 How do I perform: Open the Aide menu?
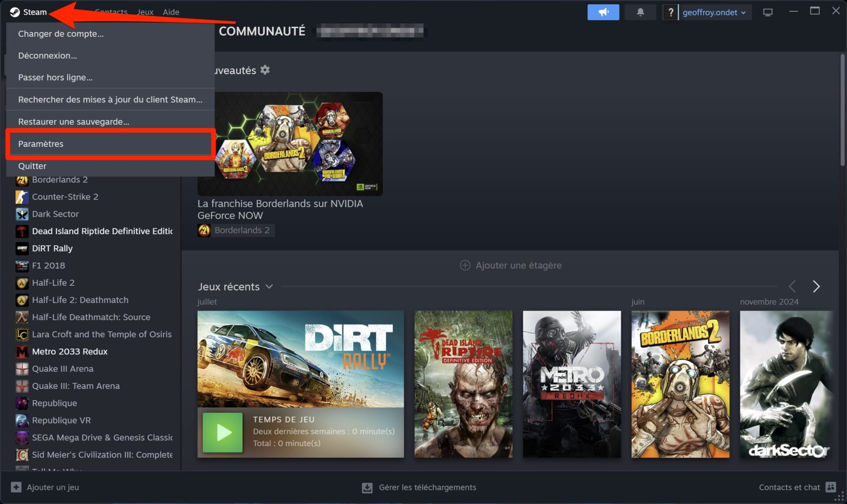(x=171, y=12)
